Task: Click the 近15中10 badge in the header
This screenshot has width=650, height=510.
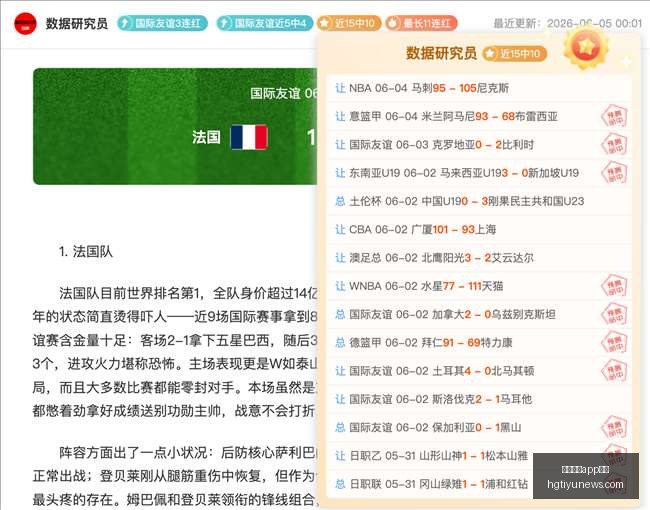Action: click(349, 23)
